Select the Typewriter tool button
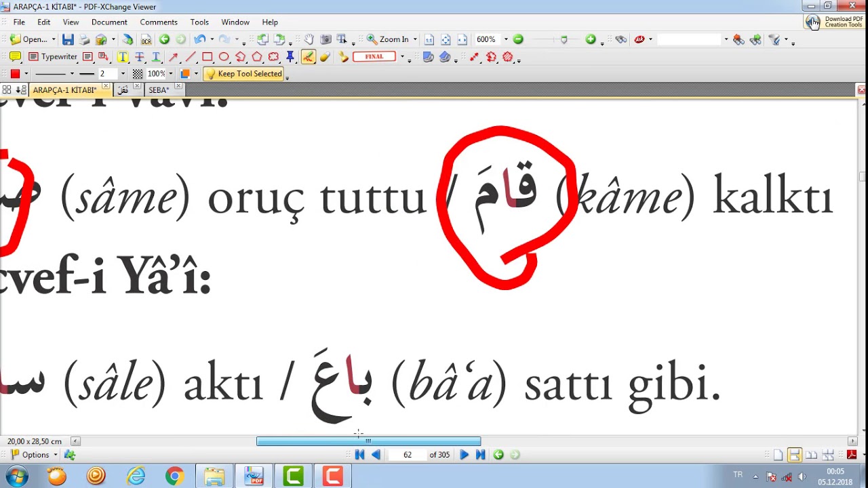Screen dimensions: 868x488 53,57
